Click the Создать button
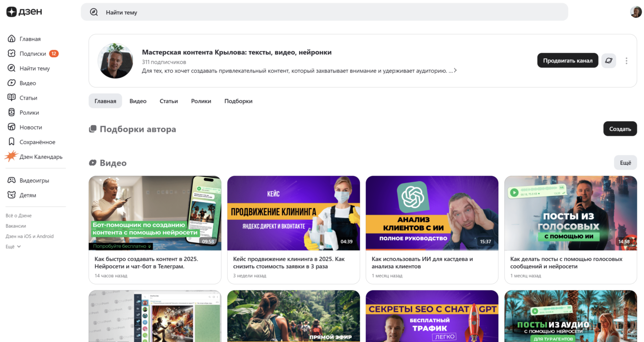Screen dimensions: 644x342 (x=620, y=129)
